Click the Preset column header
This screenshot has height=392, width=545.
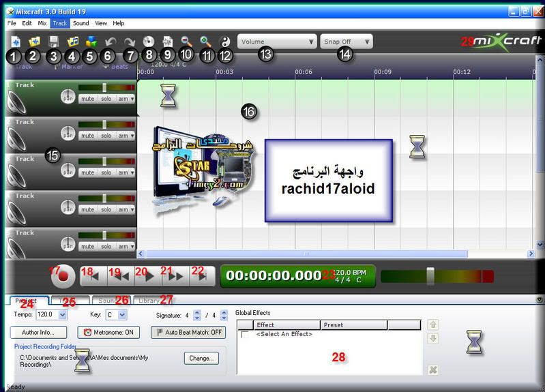click(353, 325)
